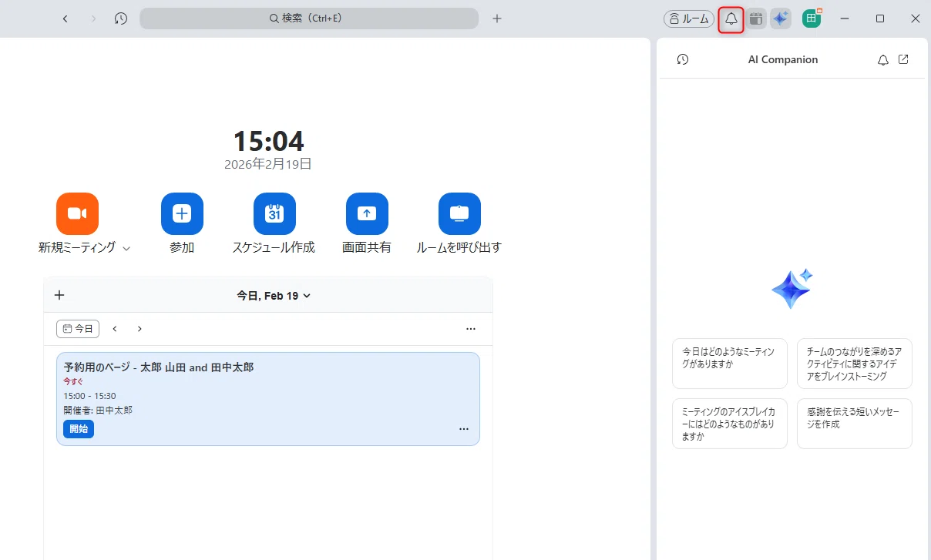Choose prompt 感謝を伝える短いメッセージを作成
This screenshot has height=560, width=931.
point(855,424)
